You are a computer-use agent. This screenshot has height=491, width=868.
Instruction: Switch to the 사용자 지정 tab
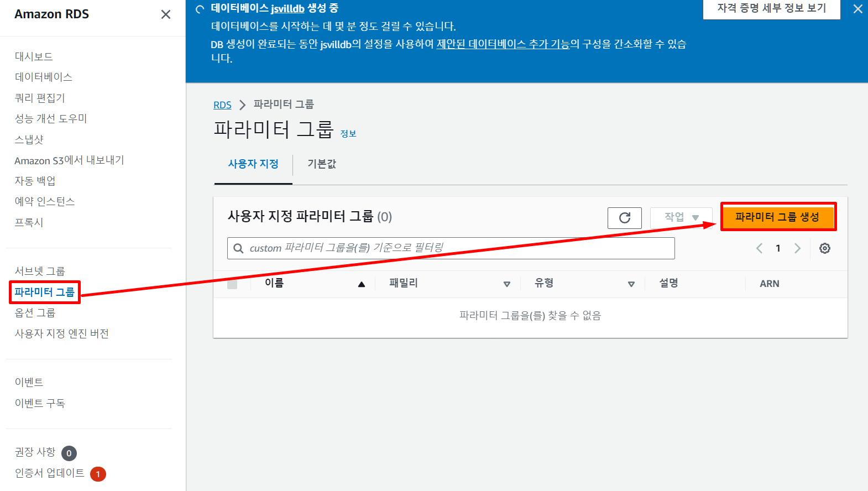[253, 164]
